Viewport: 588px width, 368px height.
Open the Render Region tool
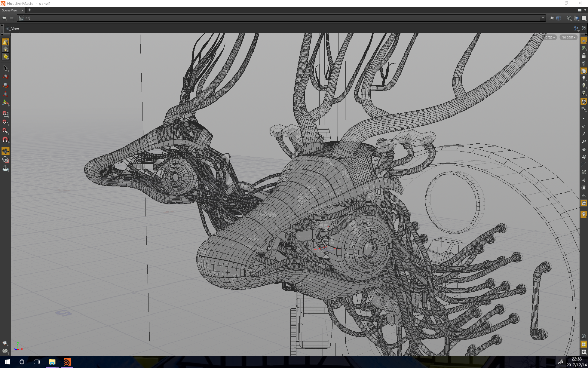coord(5,159)
